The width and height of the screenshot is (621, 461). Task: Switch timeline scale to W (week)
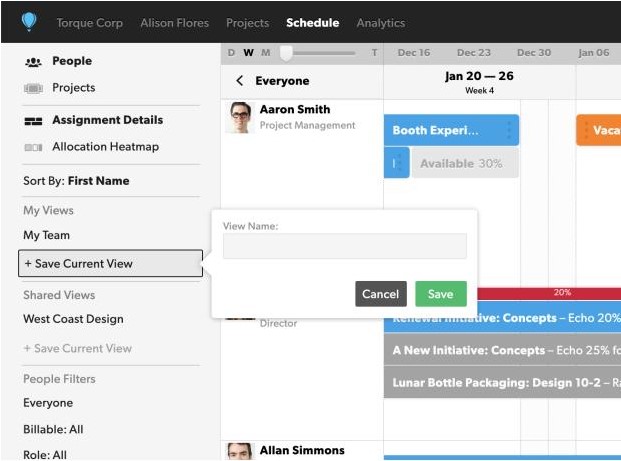[249, 53]
